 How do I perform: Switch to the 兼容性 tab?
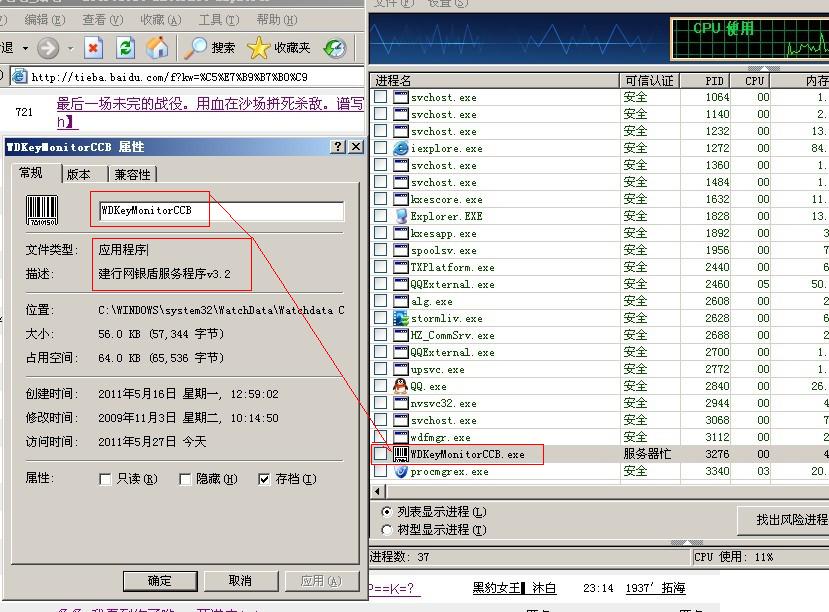(133, 174)
